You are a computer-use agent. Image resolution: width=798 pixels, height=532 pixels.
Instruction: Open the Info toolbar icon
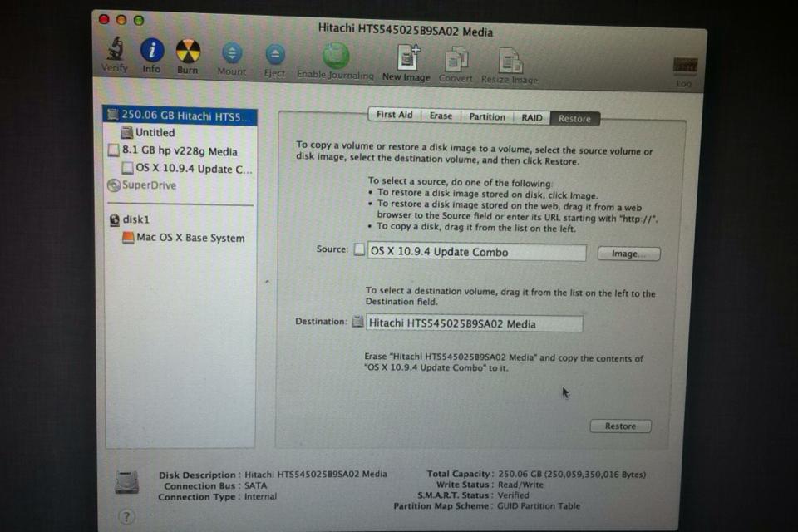pyautogui.click(x=152, y=51)
